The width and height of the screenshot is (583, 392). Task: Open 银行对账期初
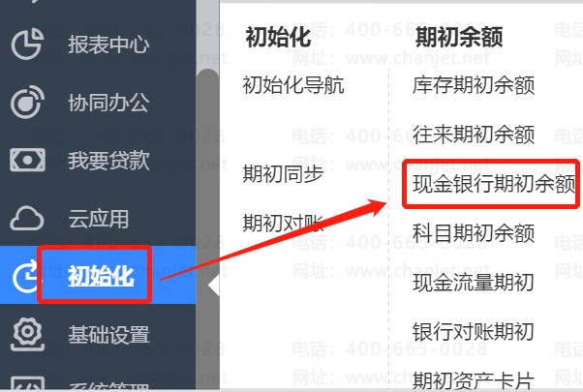click(474, 331)
